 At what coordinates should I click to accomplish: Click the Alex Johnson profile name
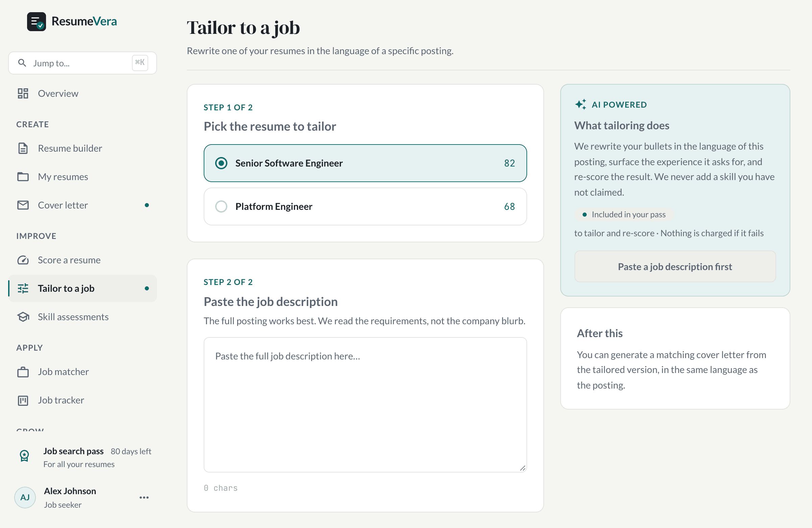tap(70, 491)
